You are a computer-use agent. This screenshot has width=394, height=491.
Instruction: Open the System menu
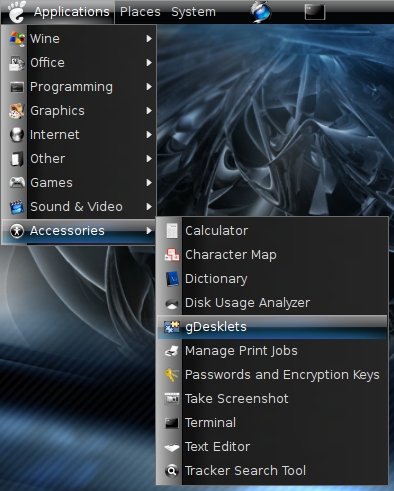pos(193,12)
